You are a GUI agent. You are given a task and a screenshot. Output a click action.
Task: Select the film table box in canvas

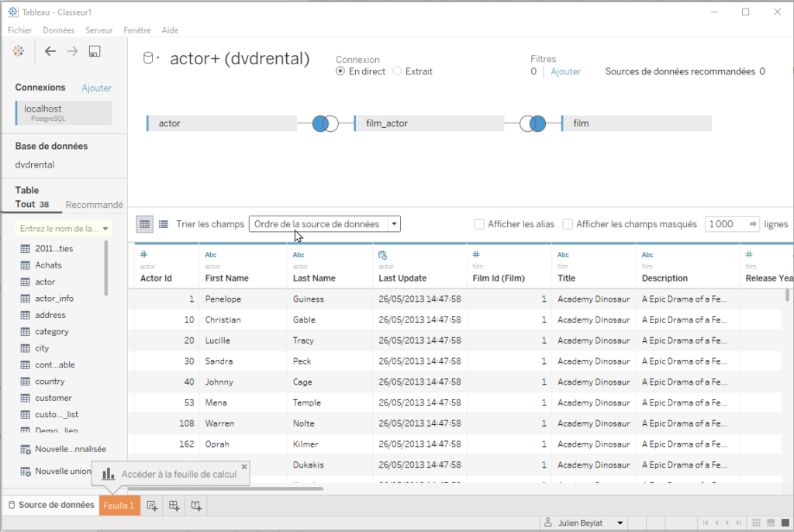[x=637, y=123]
